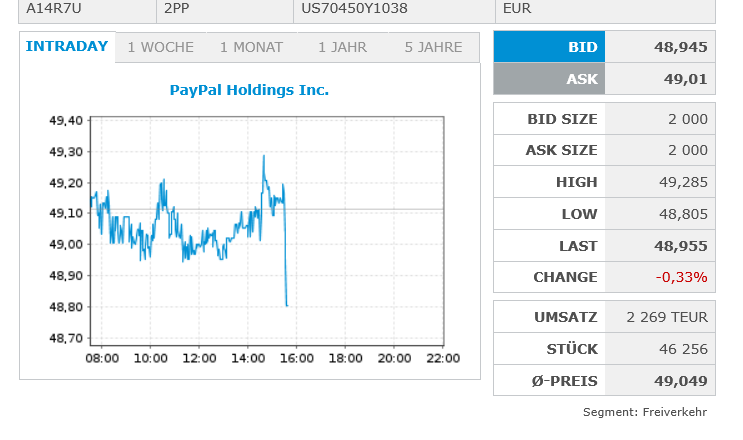Click the gray ASK label cell
The width and height of the screenshot is (743, 440).
(549, 79)
